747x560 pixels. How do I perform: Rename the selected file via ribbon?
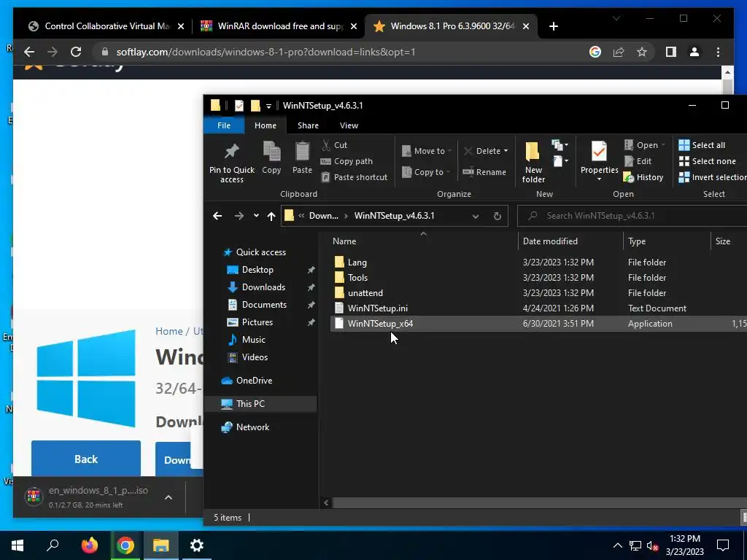point(484,172)
